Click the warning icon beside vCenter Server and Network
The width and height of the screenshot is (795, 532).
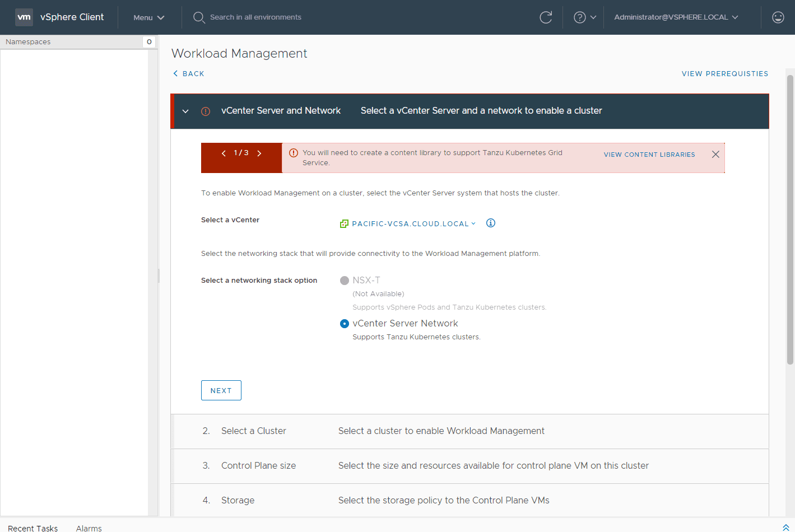(x=205, y=111)
